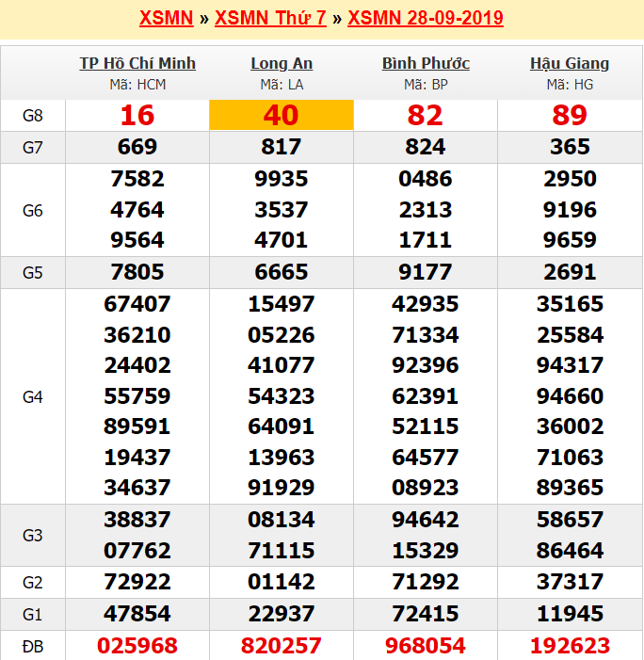Screen dimensions: 644x660
Task: Open Hậu Giang province link
Action: [x=570, y=63]
